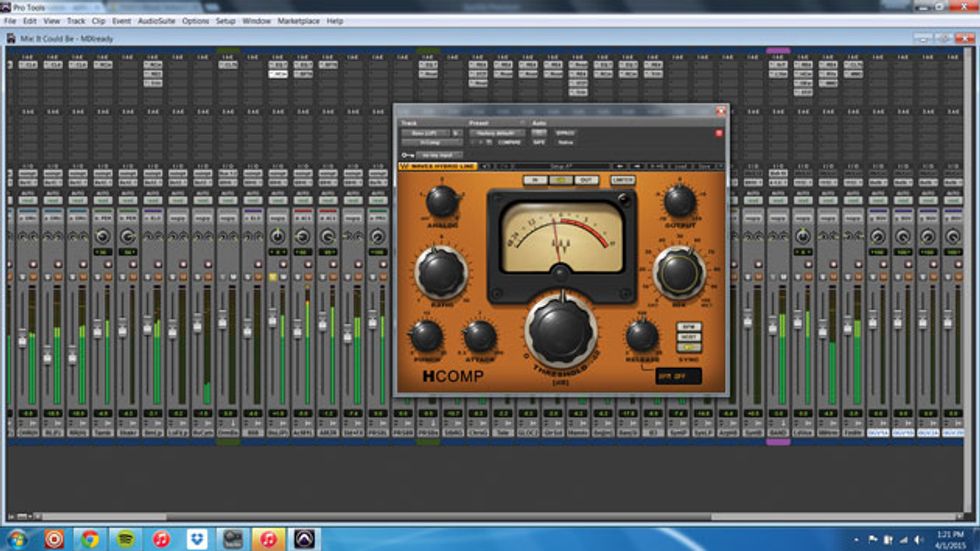Set H-Comp meter to IN
Image resolution: width=980 pixels, height=551 pixels.
535,180
